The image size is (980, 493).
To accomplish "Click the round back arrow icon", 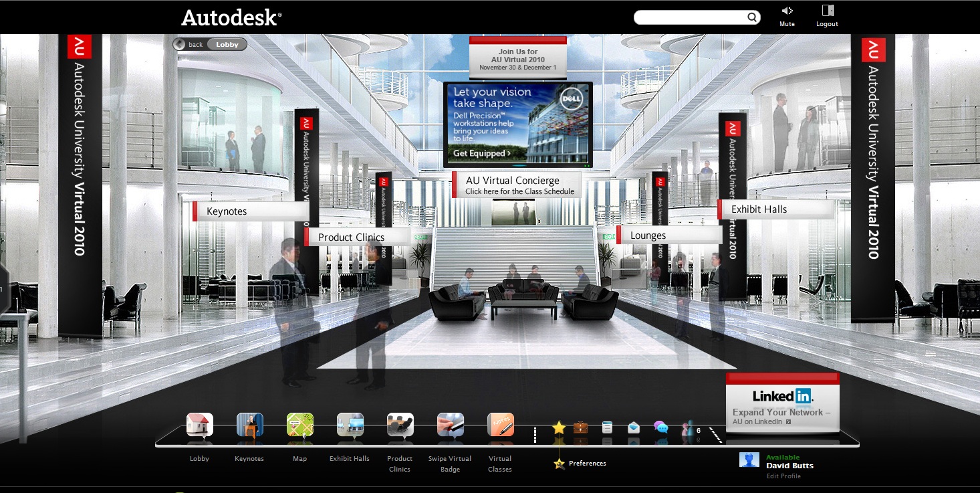I will (x=179, y=44).
